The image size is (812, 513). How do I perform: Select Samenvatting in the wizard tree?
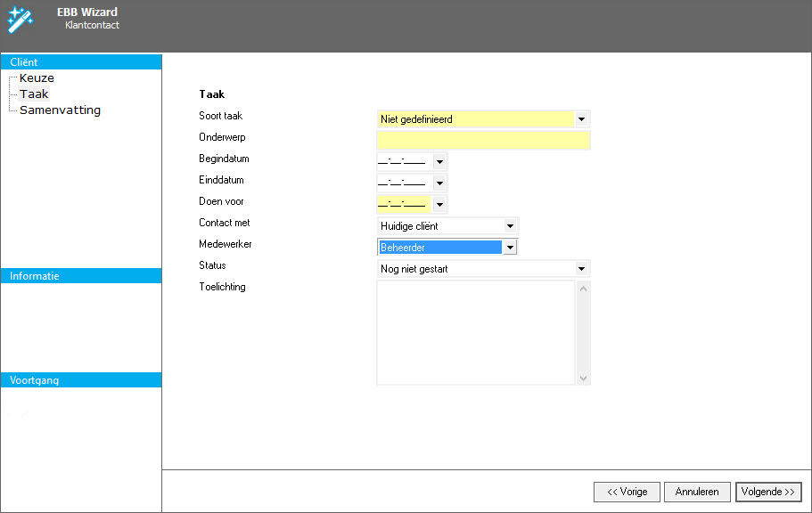60,110
